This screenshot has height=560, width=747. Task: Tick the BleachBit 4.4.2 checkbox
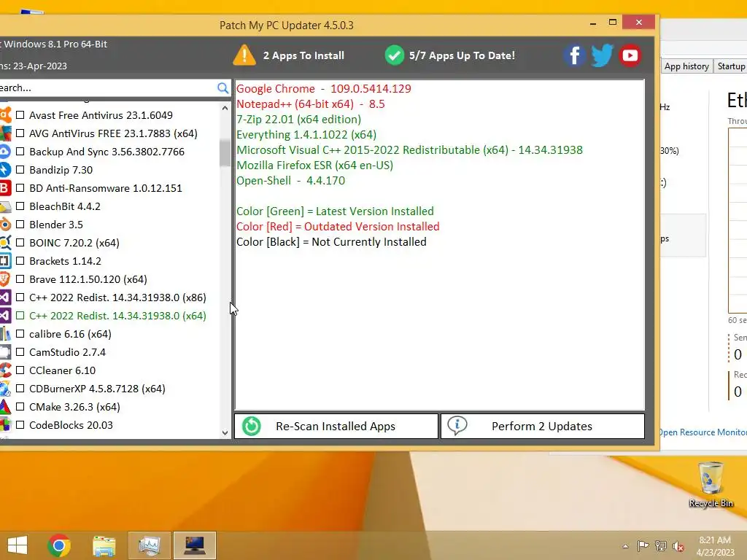click(20, 206)
